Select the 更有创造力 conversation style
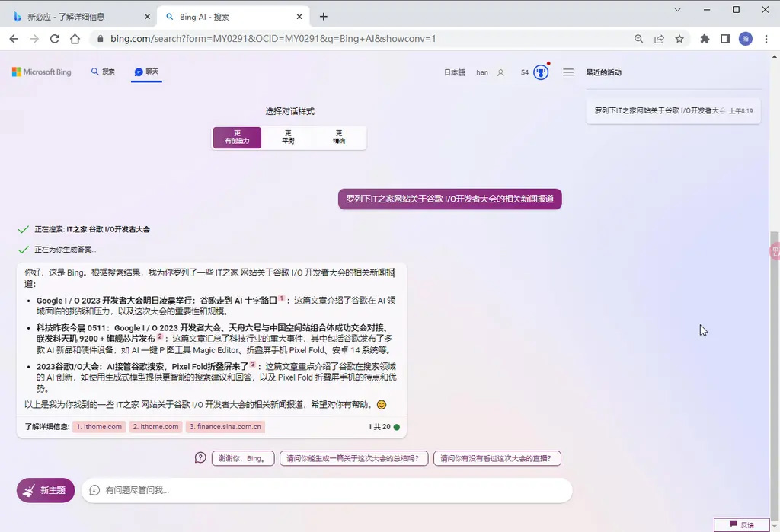This screenshot has width=780, height=532. coord(237,137)
